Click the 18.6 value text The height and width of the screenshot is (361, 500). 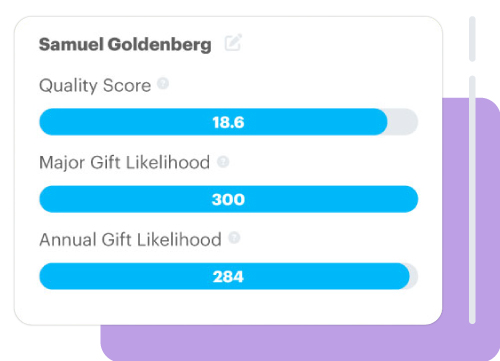click(228, 122)
